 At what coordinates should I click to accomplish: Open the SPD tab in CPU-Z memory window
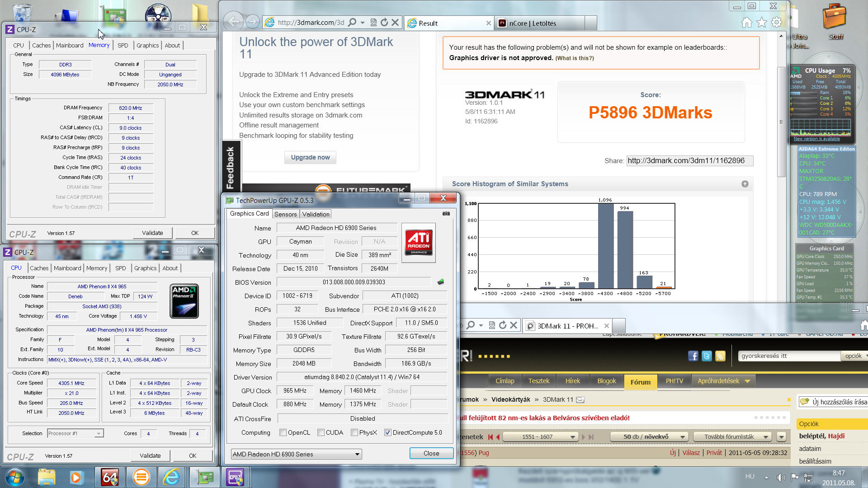[123, 45]
